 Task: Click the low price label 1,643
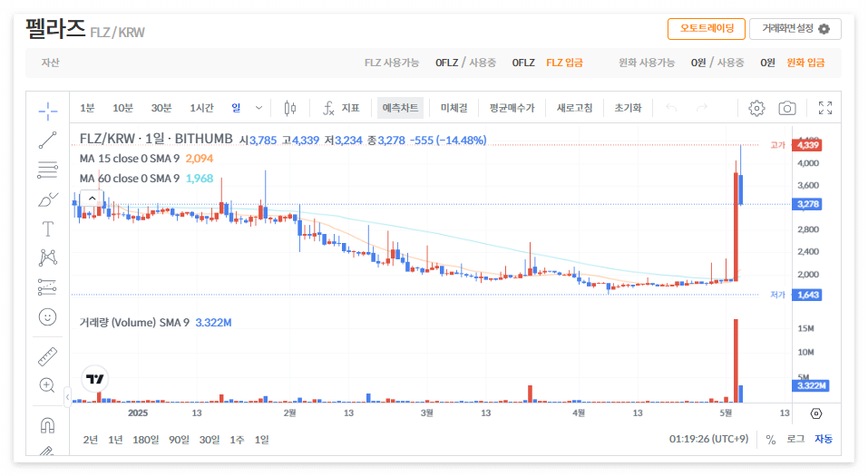click(x=807, y=295)
